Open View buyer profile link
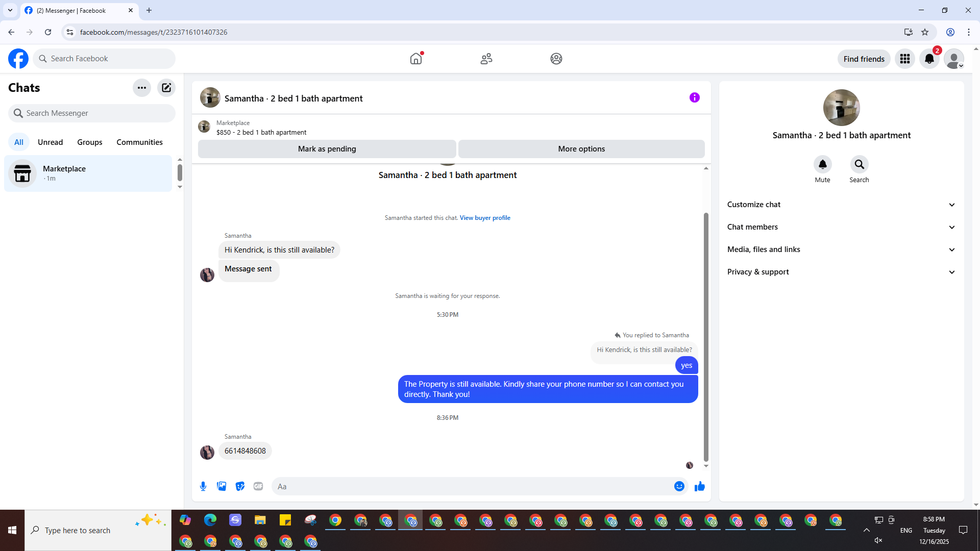 485,218
